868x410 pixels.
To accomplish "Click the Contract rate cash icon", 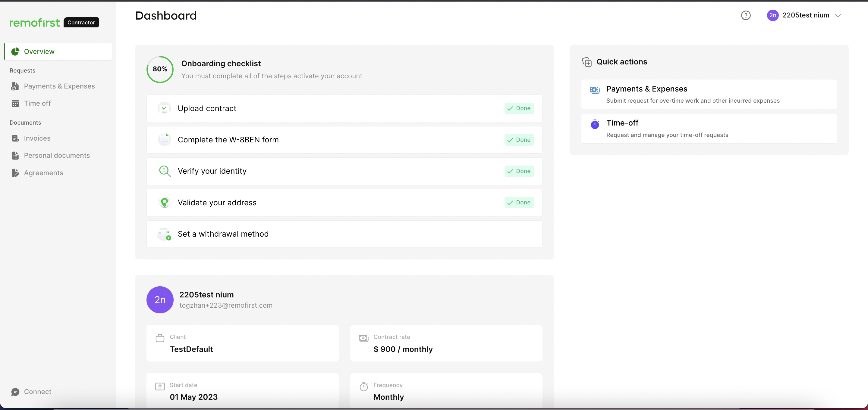I will pos(363,338).
